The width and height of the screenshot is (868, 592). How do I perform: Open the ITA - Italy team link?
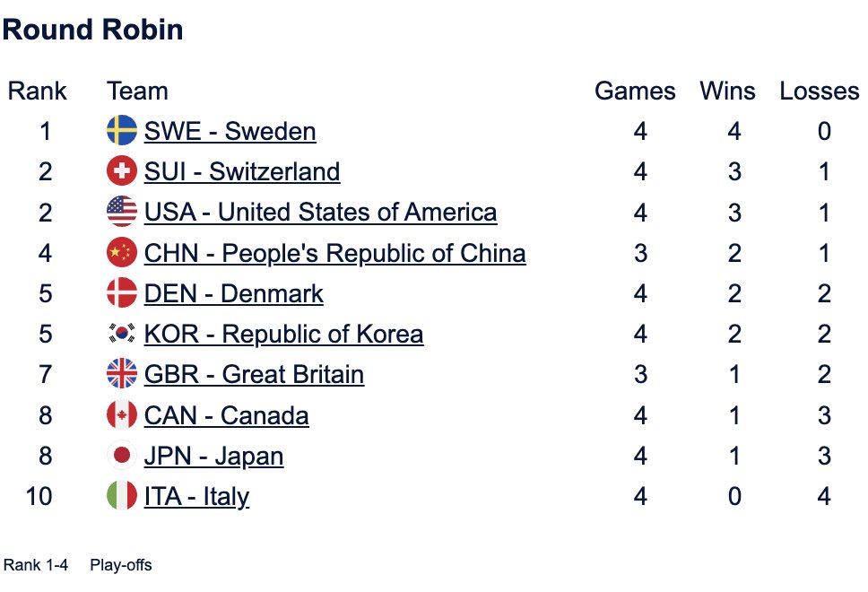tap(196, 497)
